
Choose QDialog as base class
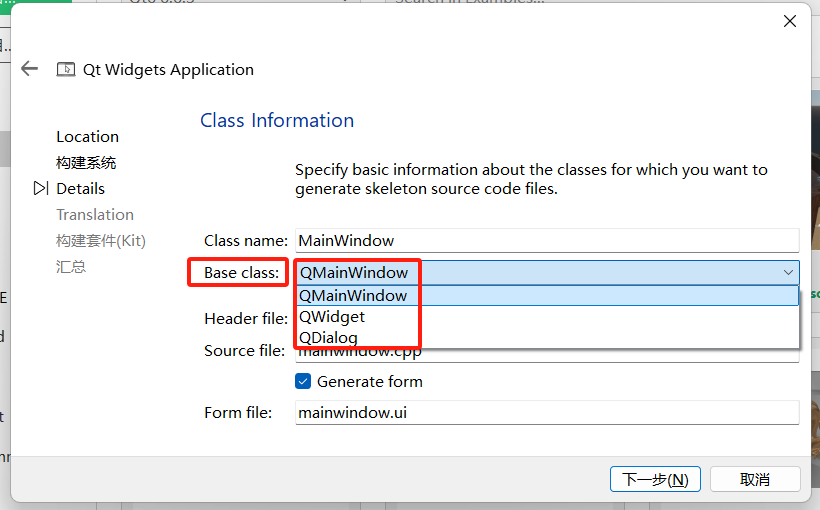click(x=547, y=337)
